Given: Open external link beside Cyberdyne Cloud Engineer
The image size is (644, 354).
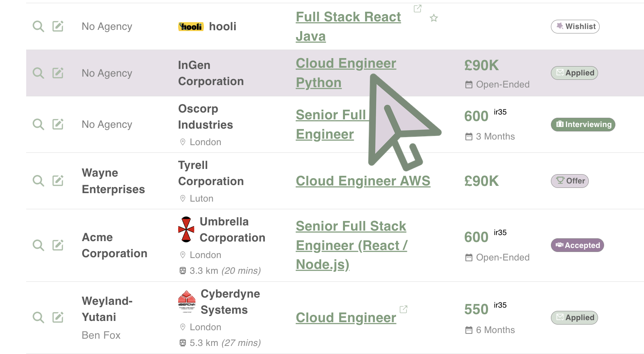Looking at the screenshot, I should pyautogui.click(x=403, y=309).
